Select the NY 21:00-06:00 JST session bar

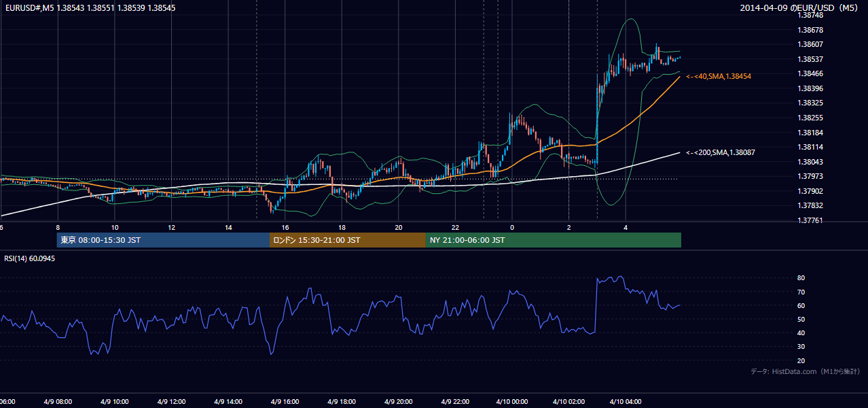click(x=554, y=240)
